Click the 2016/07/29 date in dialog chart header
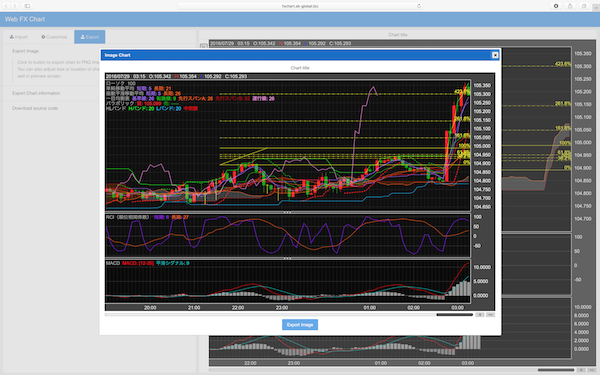This screenshot has height=375, width=600. (118, 76)
